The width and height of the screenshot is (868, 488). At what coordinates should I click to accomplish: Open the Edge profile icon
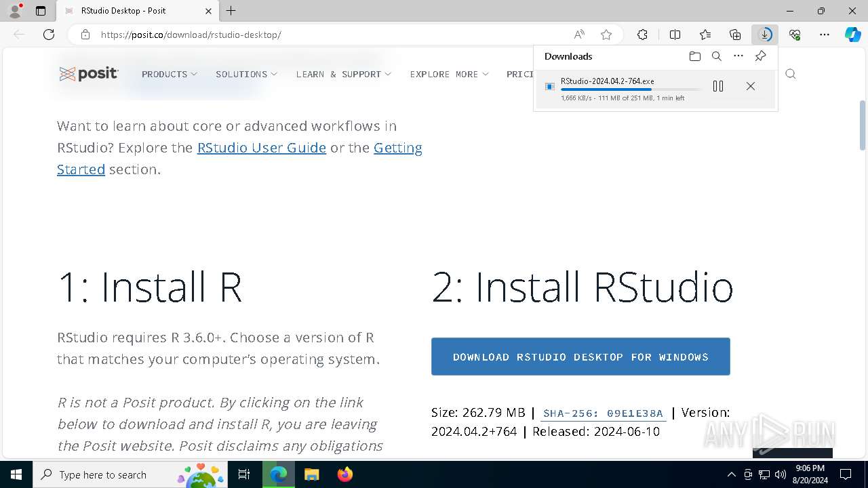14,11
